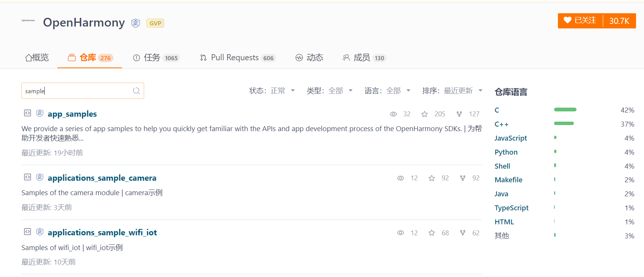Click the orange 已关注 follow button
The width and height of the screenshot is (644, 277).
[x=580, y=20]
